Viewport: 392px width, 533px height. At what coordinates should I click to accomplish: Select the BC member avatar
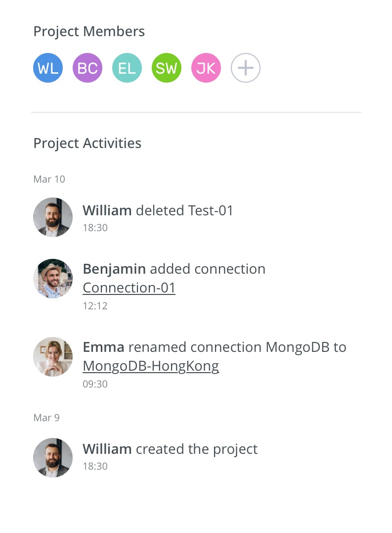coord(87,68)
